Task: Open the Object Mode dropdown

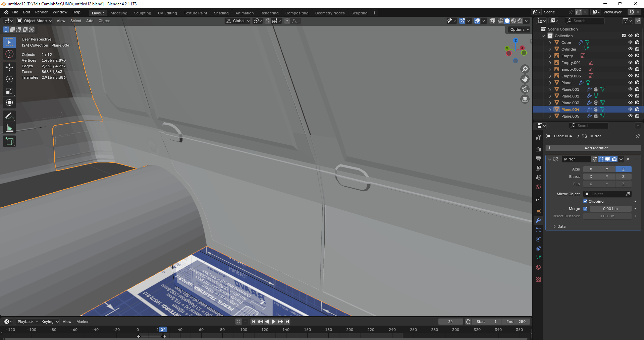Action: tap(35, 21)
